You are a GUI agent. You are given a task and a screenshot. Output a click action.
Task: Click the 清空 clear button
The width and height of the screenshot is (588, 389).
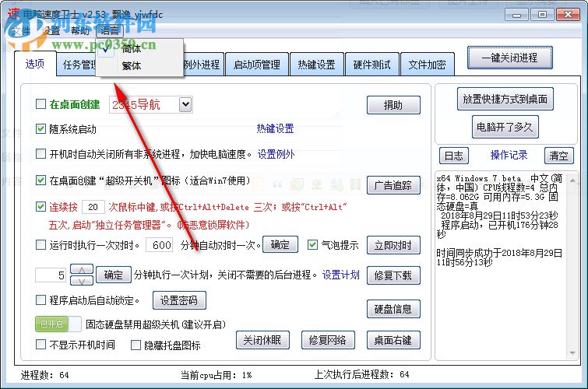point(558,156)
